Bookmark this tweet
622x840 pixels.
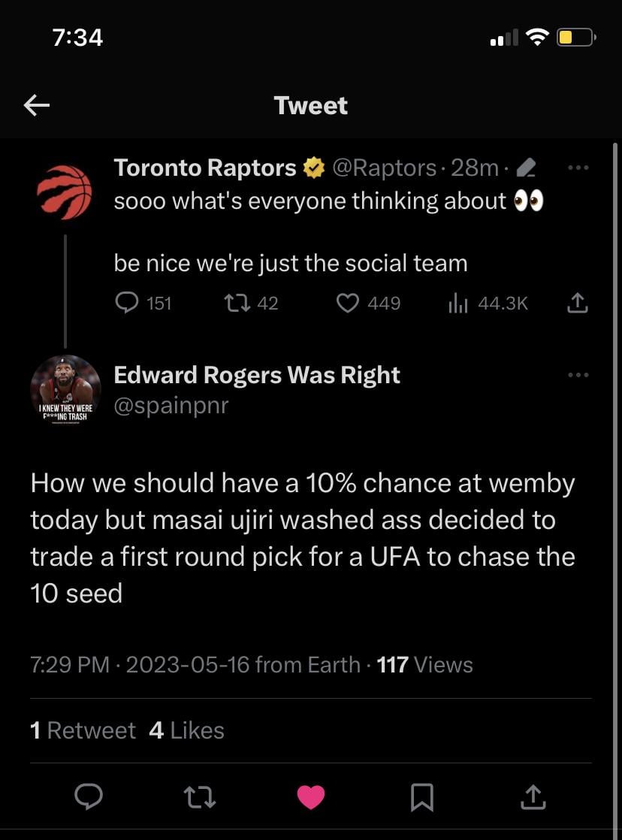click(x=421, y=797)
